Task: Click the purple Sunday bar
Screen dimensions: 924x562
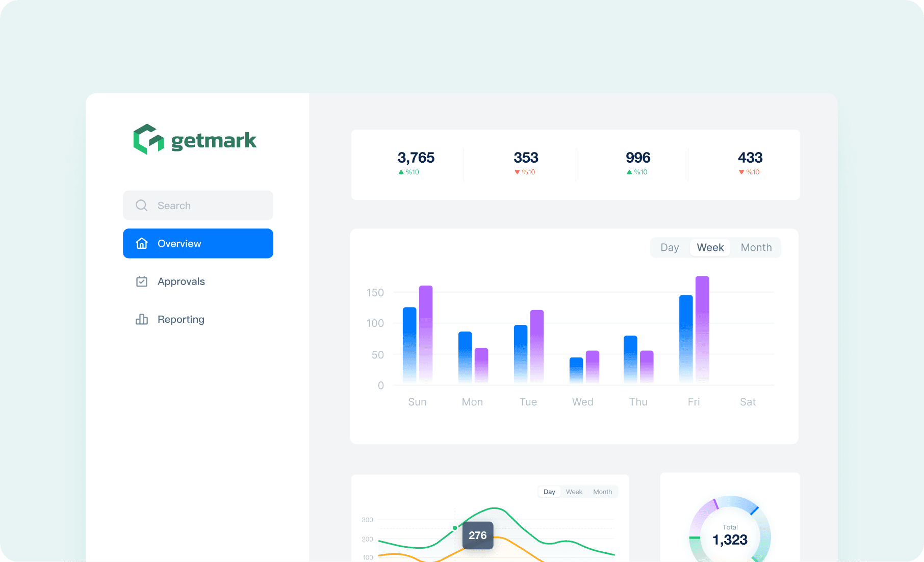Action: [x=426, y=335]
